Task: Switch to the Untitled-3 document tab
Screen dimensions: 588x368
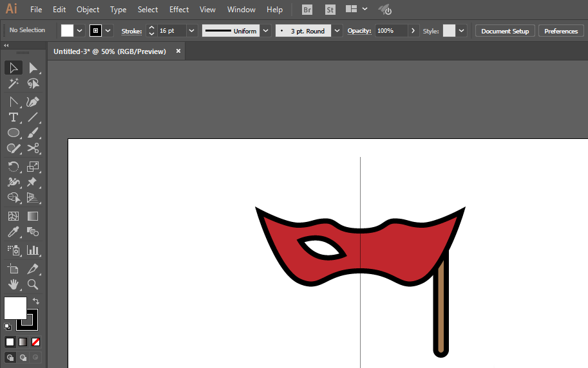Action: (x=109, y=51)
